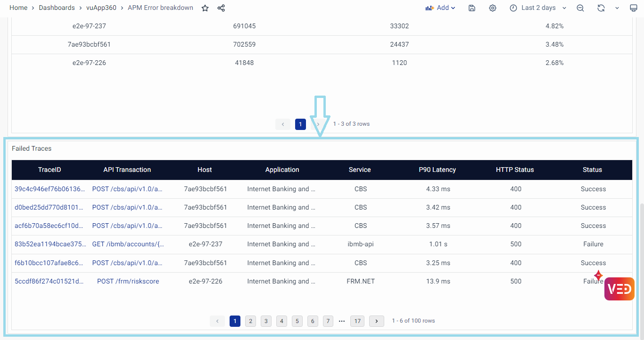Select page 3 in Failed Traces pagination

[266, 321]
